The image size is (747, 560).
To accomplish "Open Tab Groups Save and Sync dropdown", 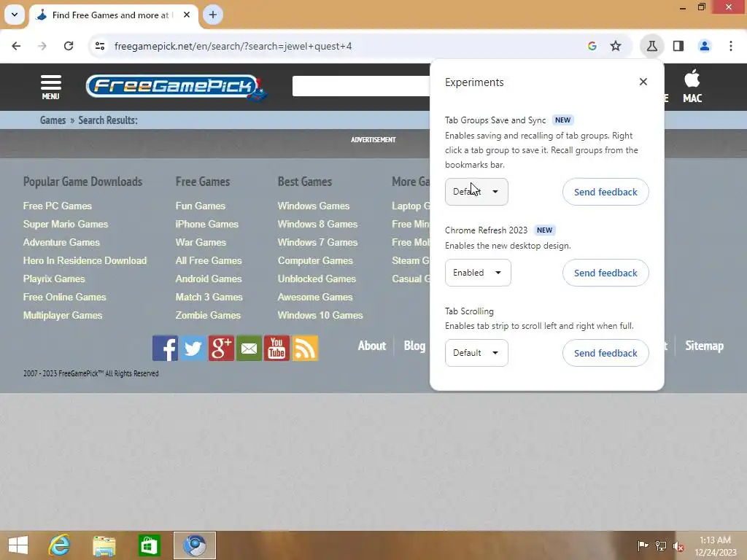I will pos(476,192).
